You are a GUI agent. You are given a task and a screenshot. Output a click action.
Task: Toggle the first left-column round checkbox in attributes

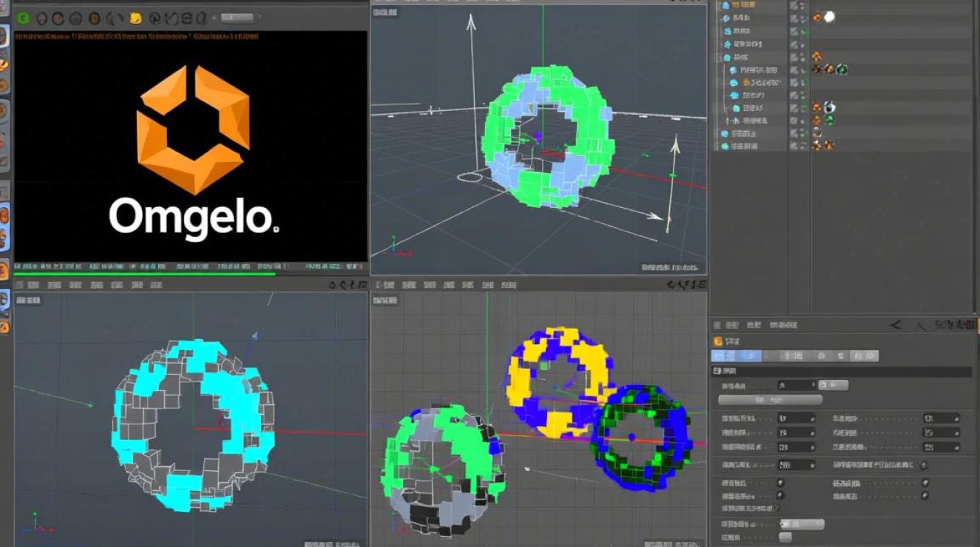coord(780,483)
